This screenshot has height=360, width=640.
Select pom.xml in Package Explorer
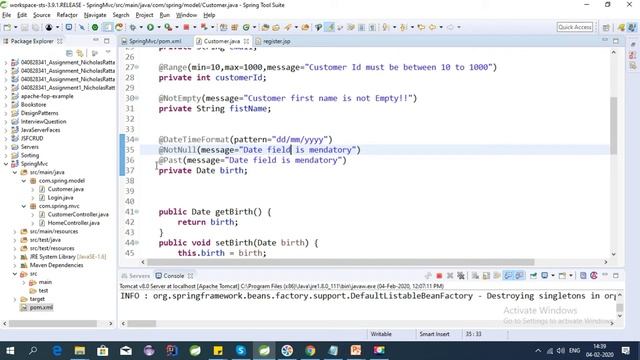(x=41, y=307)
